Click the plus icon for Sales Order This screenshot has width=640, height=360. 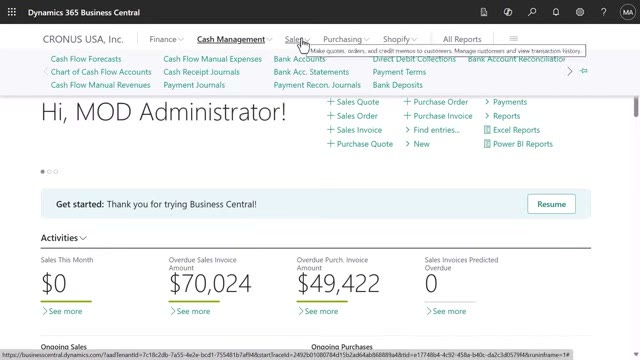[x=331, y=116]
